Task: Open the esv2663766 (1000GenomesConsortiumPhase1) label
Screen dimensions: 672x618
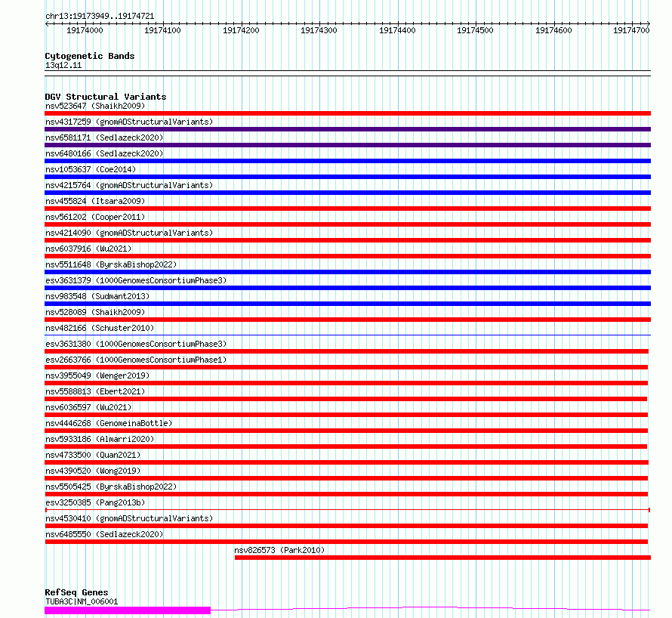Action: tap(136, 360)
